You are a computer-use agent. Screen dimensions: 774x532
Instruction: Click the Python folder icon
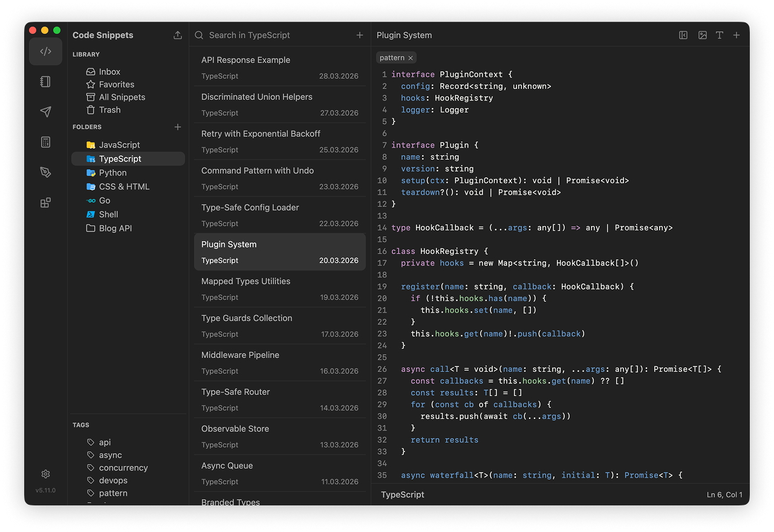tap(91, 173)
